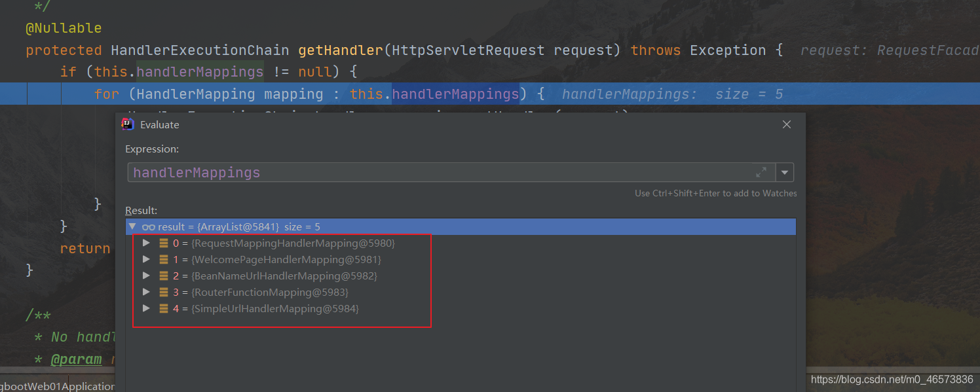Click the field icon of element 3
Viewport: 980px width, 392px height.
(x=164, y=293)
